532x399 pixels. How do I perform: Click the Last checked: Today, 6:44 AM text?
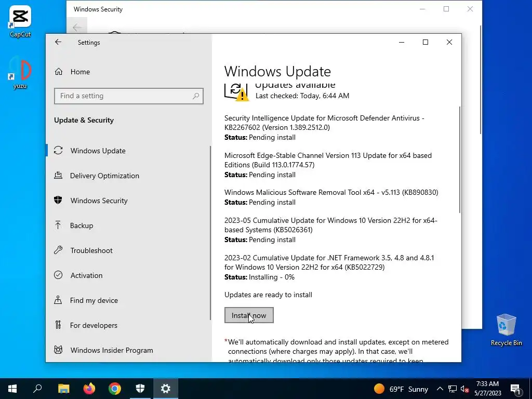[302, 96]
